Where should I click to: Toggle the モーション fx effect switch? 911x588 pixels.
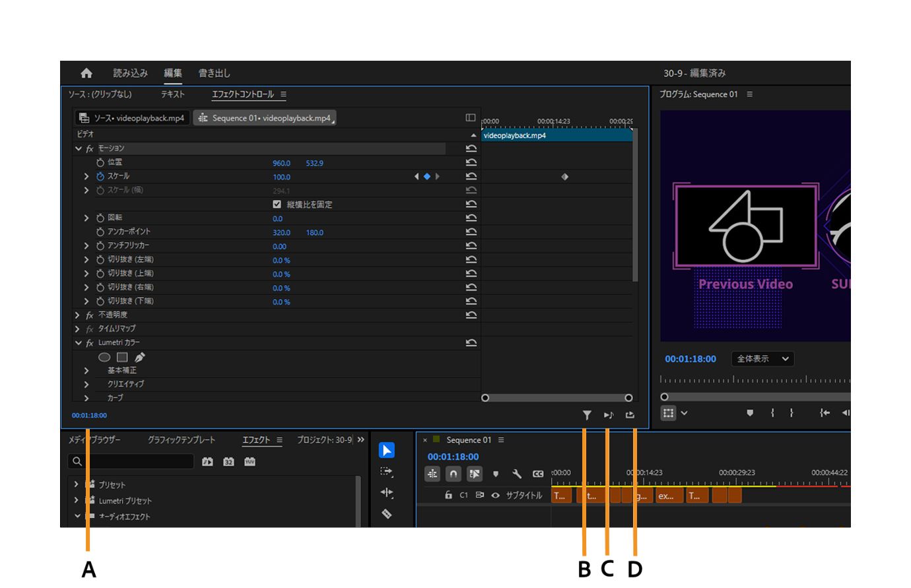[x=90, y=148]
